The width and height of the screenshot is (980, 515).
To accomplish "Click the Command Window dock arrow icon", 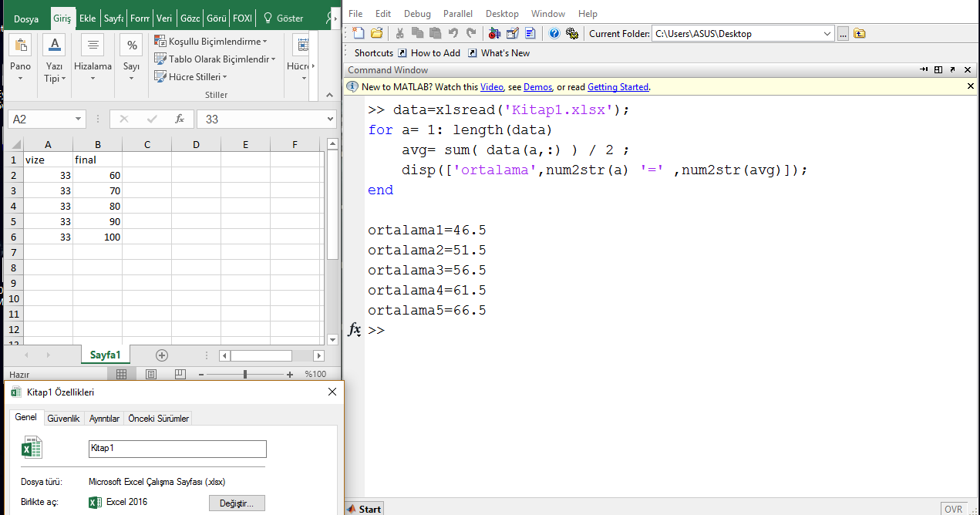I will pyautogui.click(x=924, y=69).
